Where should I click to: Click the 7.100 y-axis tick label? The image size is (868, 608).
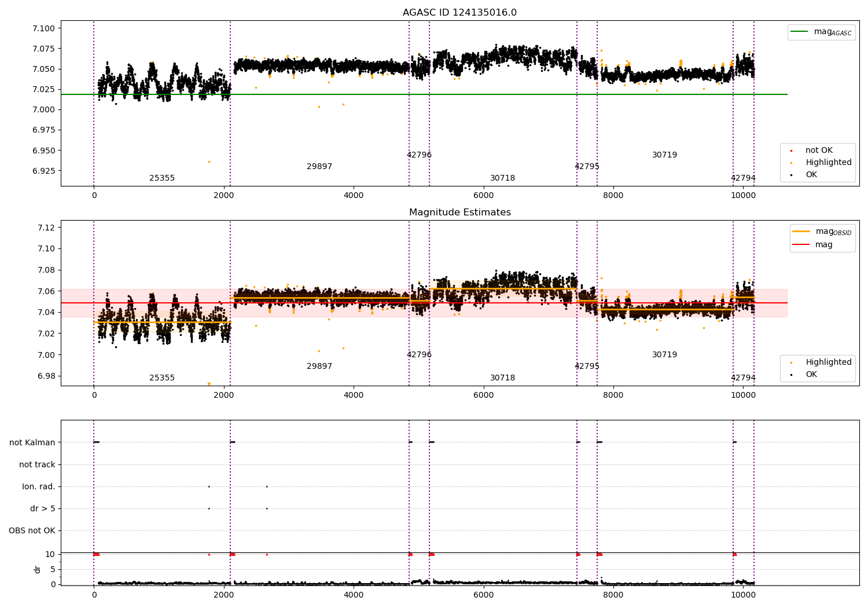tap(43, 28)
